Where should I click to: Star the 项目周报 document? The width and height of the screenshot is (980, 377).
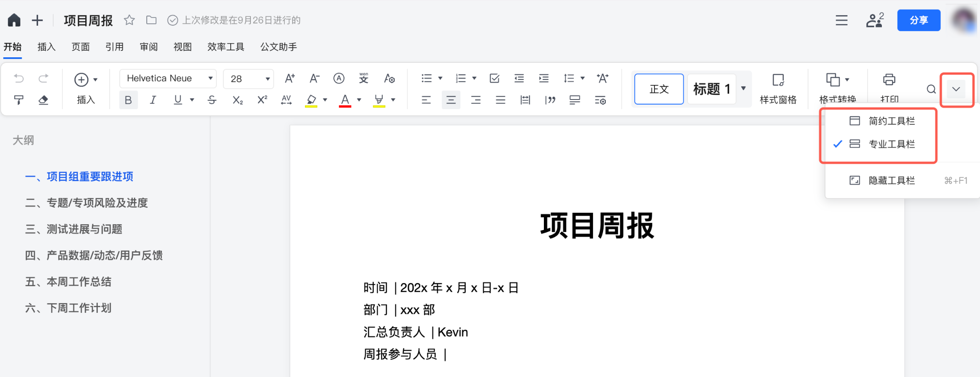coord(129,20)
